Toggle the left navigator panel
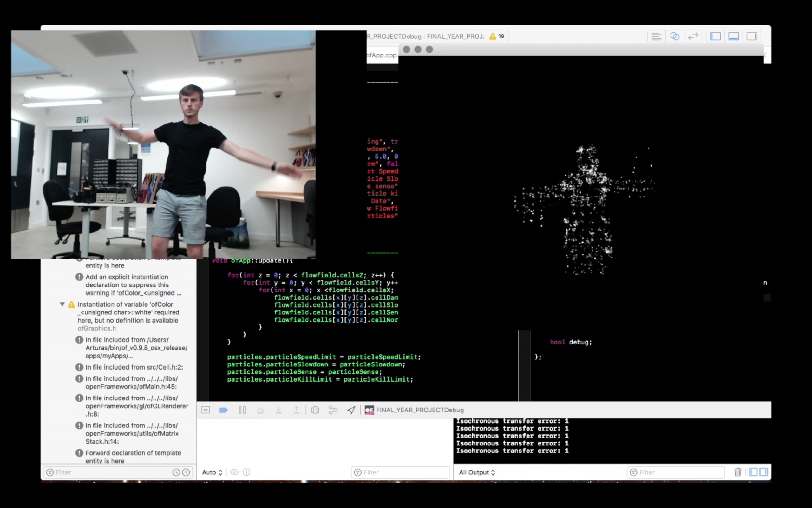The image size is (812, 508). coord(715,36)
